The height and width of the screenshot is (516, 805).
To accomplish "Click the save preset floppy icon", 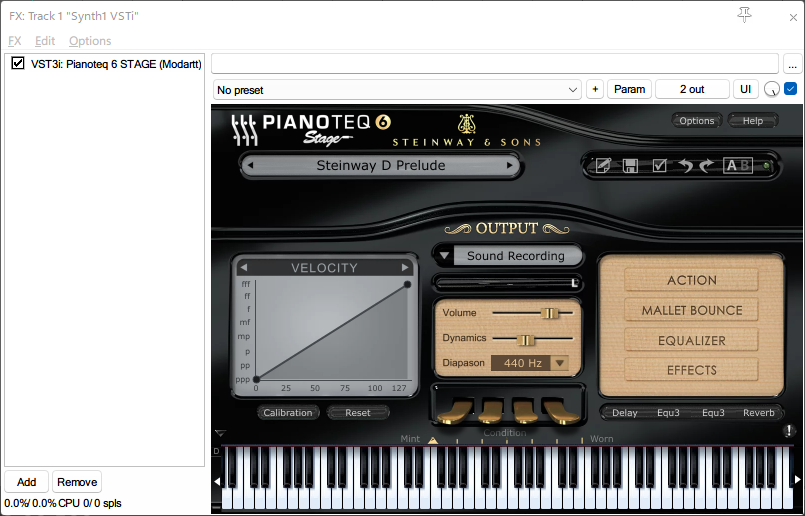I will (630, 166).
